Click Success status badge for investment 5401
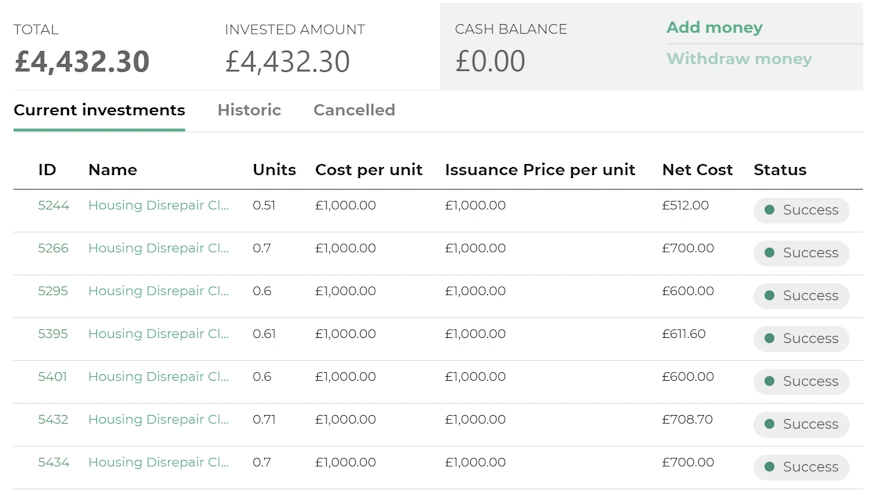Viewport: 875px width, 495px height. pyautogui.click(x=801, y=381)
